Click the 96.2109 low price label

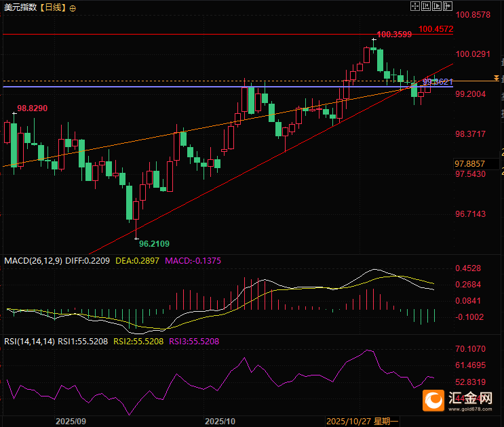(154, 244)
